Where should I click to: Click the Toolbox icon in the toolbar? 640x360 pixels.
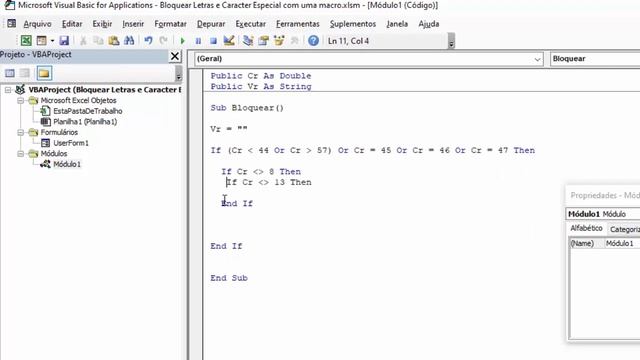coord(294,40)
